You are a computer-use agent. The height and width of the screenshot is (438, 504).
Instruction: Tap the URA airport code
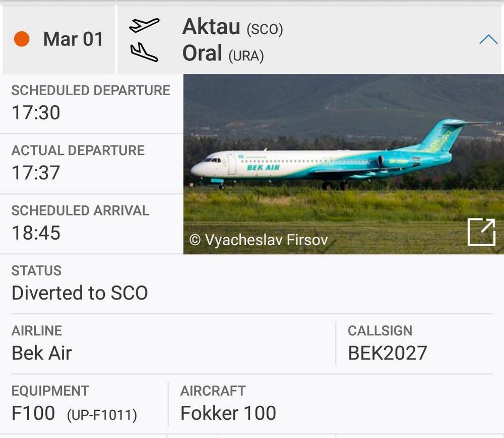coord(246,55)
